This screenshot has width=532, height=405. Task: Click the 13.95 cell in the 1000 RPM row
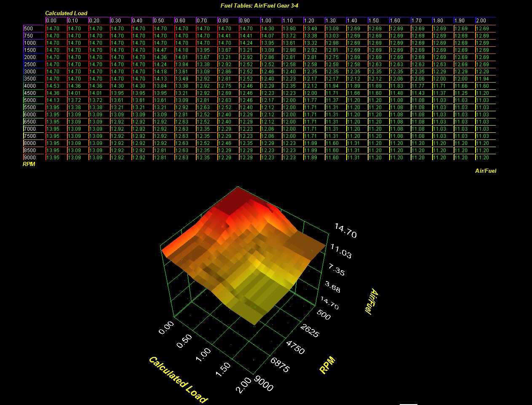click(271, 43)
